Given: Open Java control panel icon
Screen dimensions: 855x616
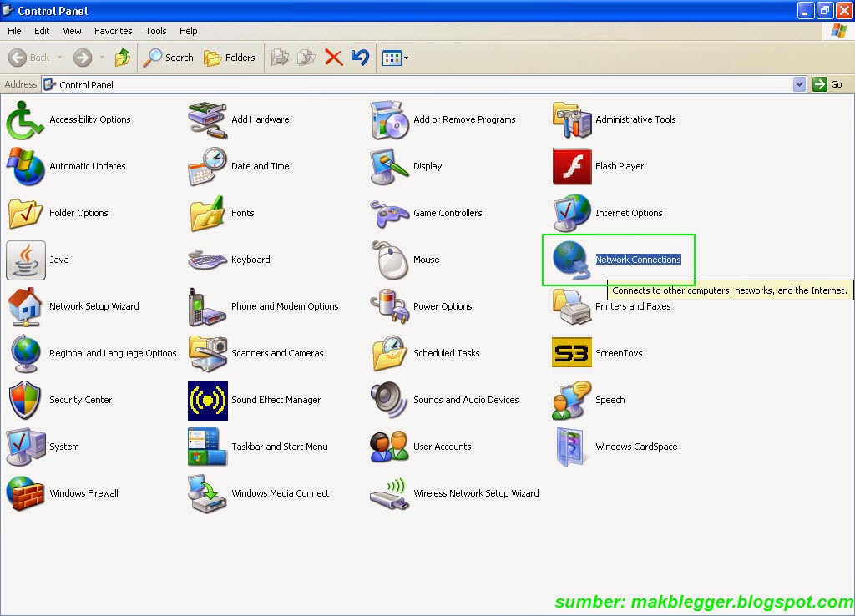Looking at the screenshot, I should (26, 260).
